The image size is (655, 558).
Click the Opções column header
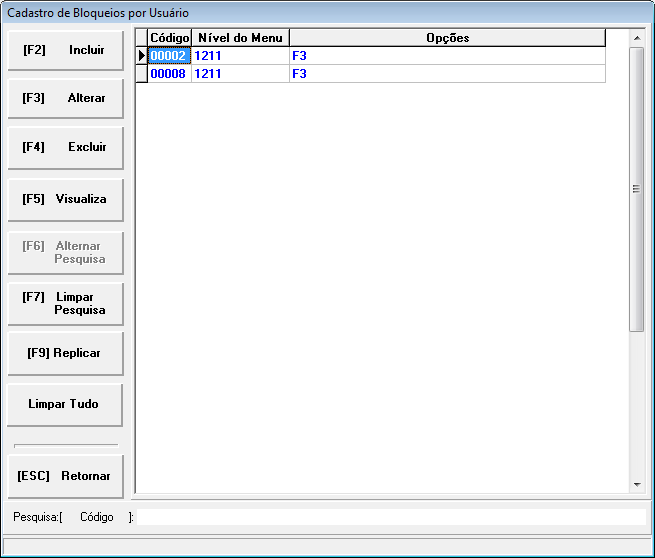click(447, 38)
